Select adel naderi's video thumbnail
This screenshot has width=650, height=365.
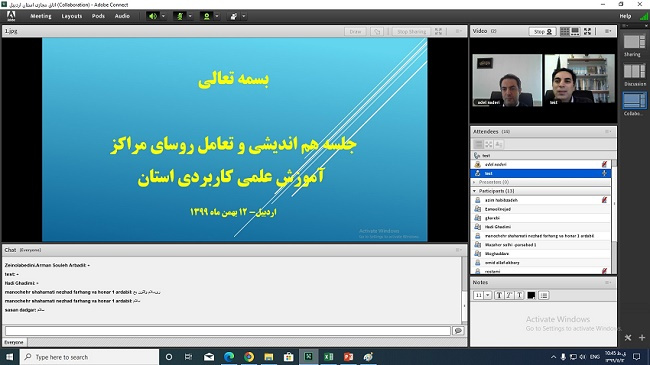coord(507,80)
